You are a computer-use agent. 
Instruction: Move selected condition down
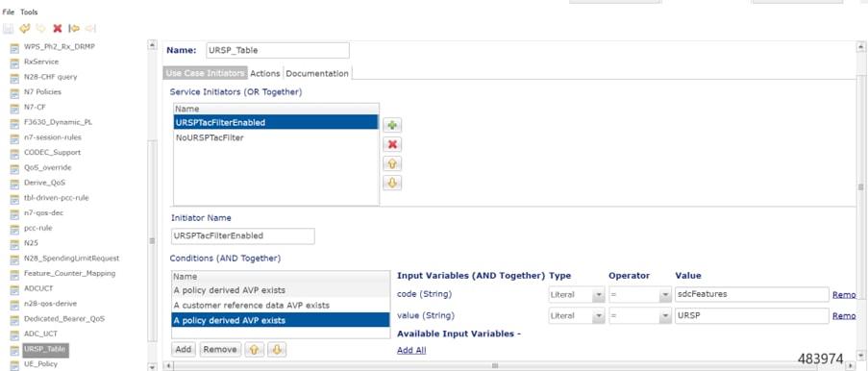point(277,350)
